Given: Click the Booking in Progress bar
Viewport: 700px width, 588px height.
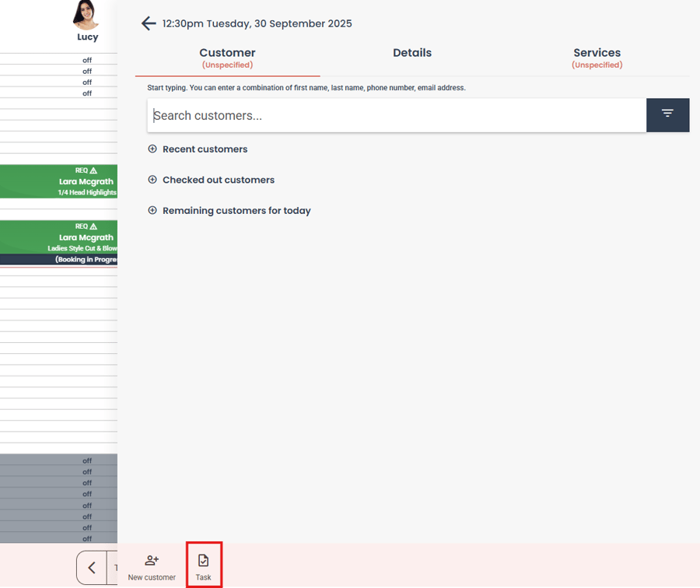Looking at the screenshot, I should [58, 260].
